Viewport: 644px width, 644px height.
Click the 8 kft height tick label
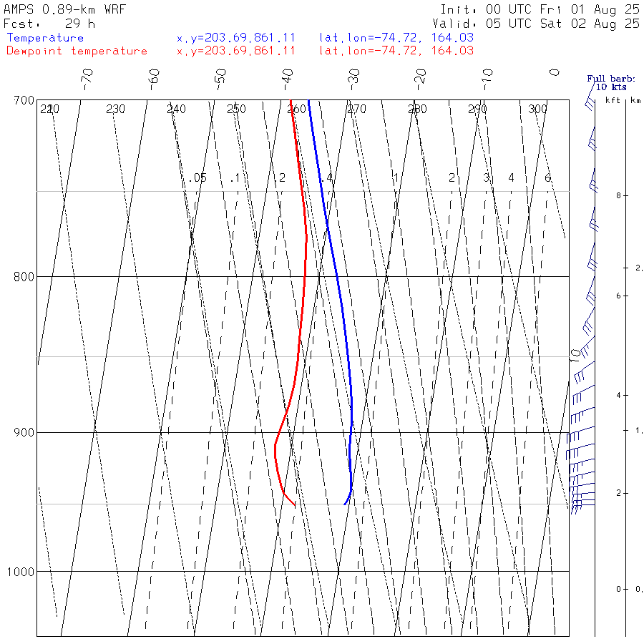[618, 196]
